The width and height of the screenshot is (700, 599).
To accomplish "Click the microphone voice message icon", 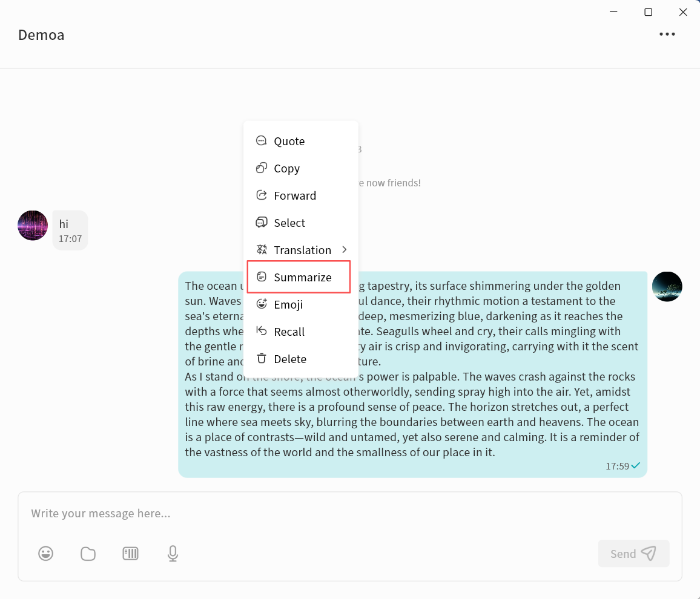I will tap(173, 553).
